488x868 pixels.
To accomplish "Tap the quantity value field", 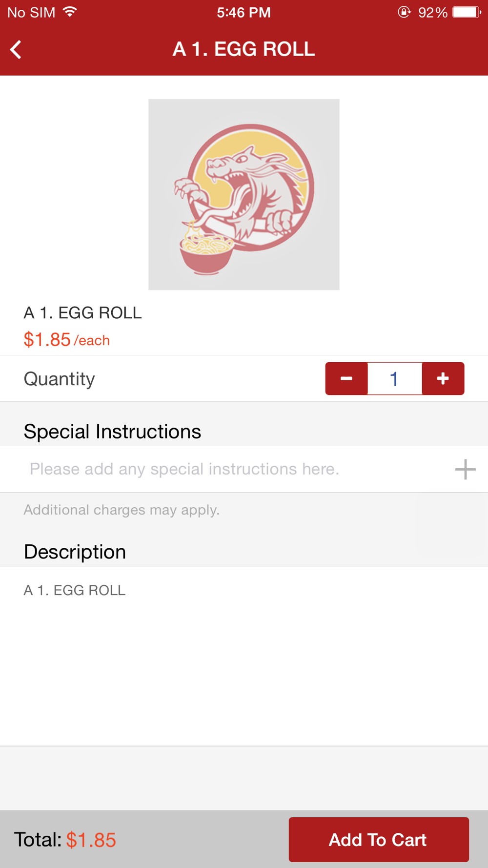I will click(x=395, y=378).
